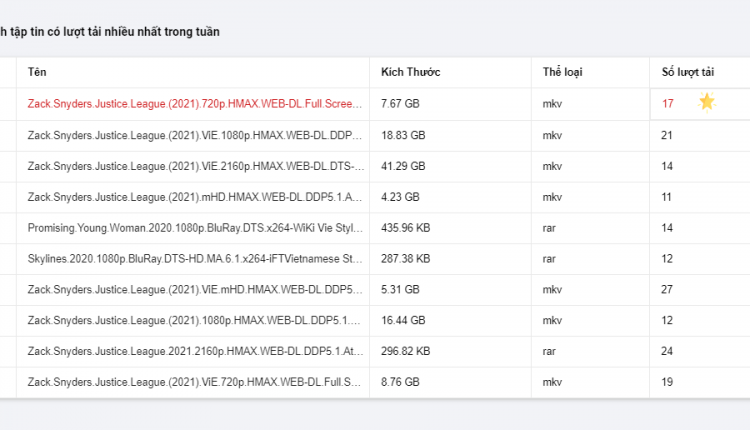Click 'mkv' in the 7.67 GB row
This screenshot has width=750, height=430.
click(552, 104)
